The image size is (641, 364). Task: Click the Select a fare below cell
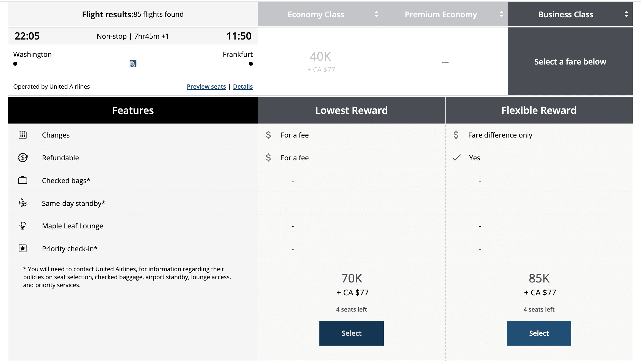click(x=570, y=61)
